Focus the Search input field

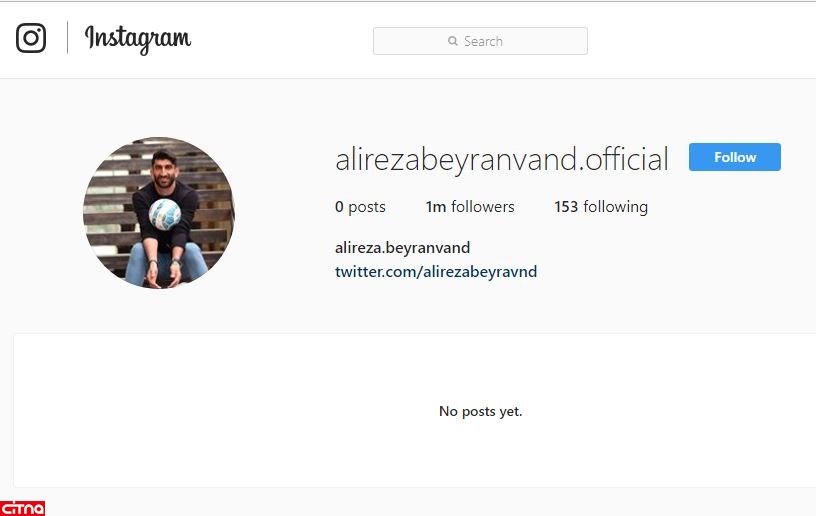point(480,41)
